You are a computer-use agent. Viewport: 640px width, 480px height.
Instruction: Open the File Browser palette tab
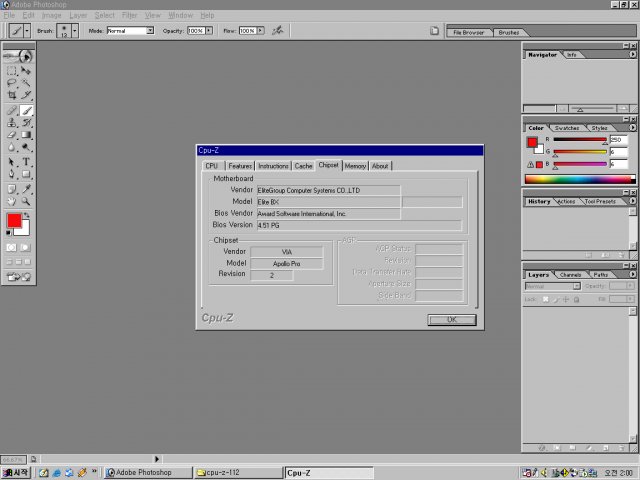point(469,32)
